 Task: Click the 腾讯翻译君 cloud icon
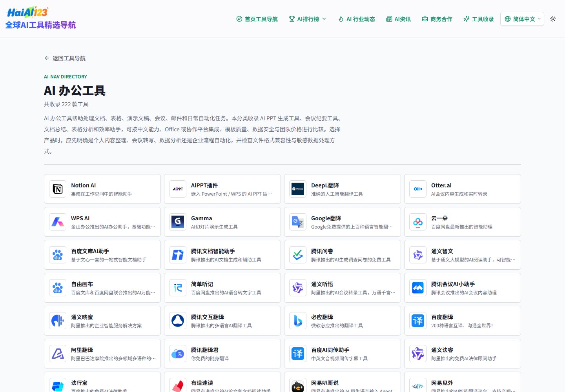coord(178,354)
